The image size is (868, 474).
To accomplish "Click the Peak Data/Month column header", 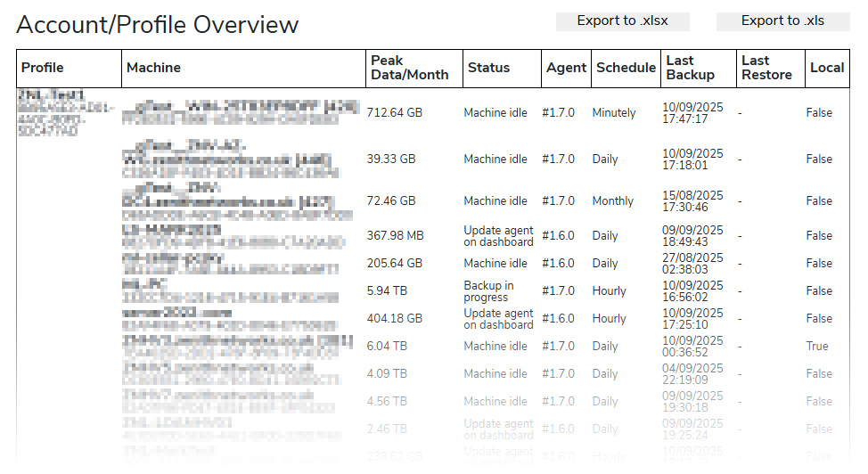I will coord(409,68).
